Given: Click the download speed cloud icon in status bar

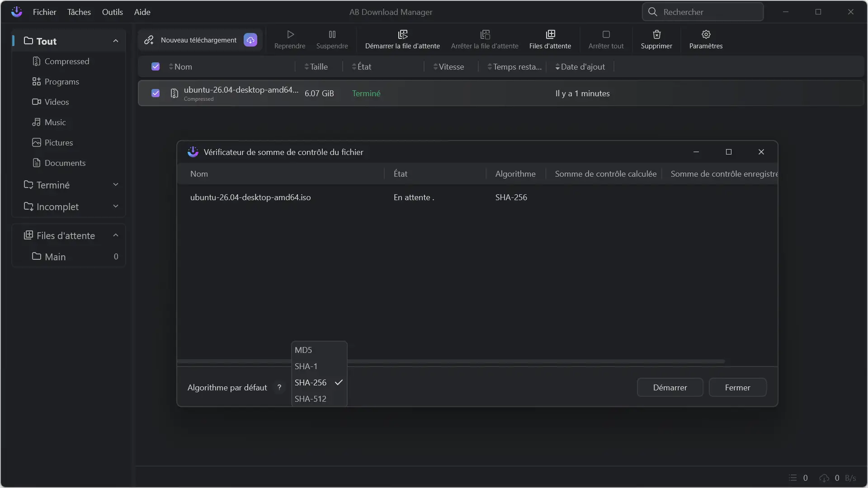Looking at the screenshot, I should [x=824, y=478].
